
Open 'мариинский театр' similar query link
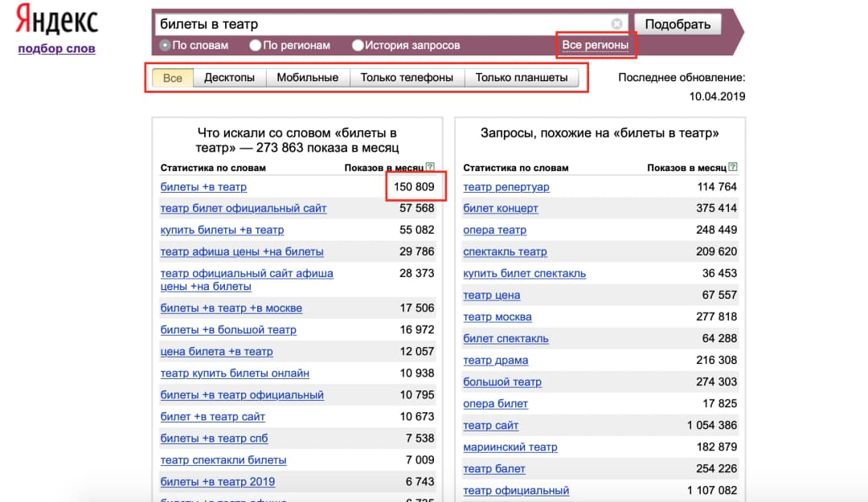coord(510,447)
